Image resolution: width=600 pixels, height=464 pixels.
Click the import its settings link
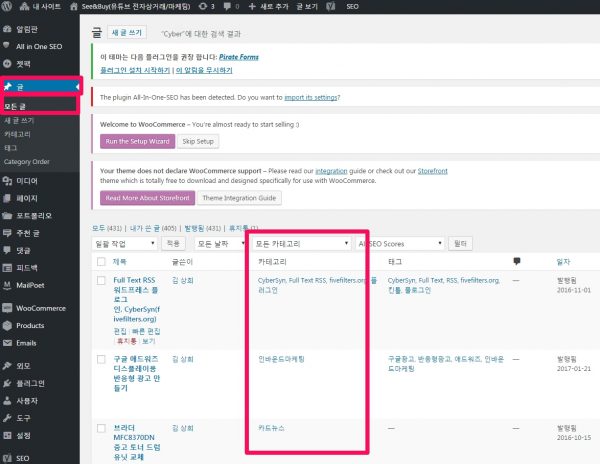(311, 98)
